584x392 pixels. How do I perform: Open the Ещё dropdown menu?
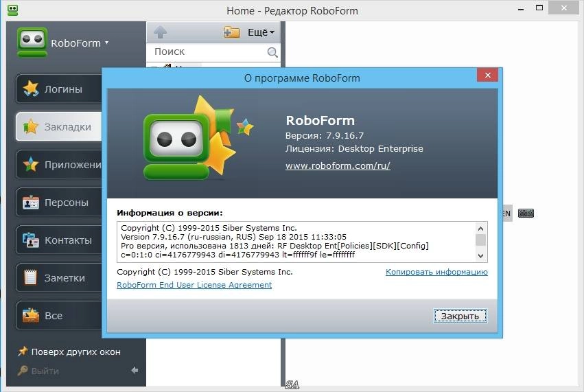pos(261,32)
